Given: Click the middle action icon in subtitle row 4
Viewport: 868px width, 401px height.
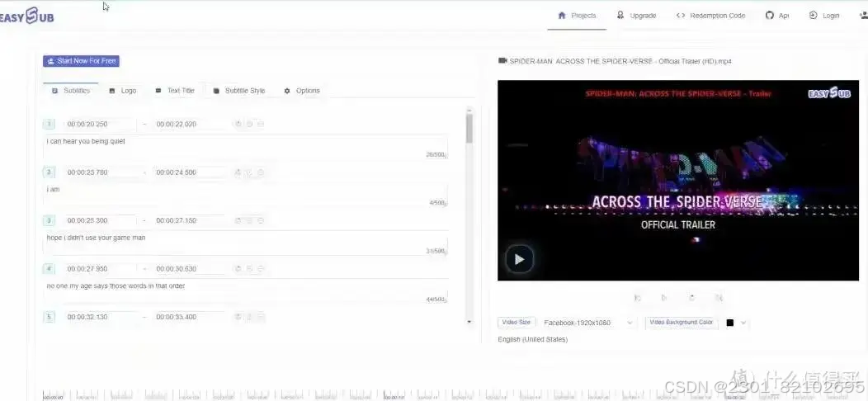Looking at the screenshot, I should point(249,269).
